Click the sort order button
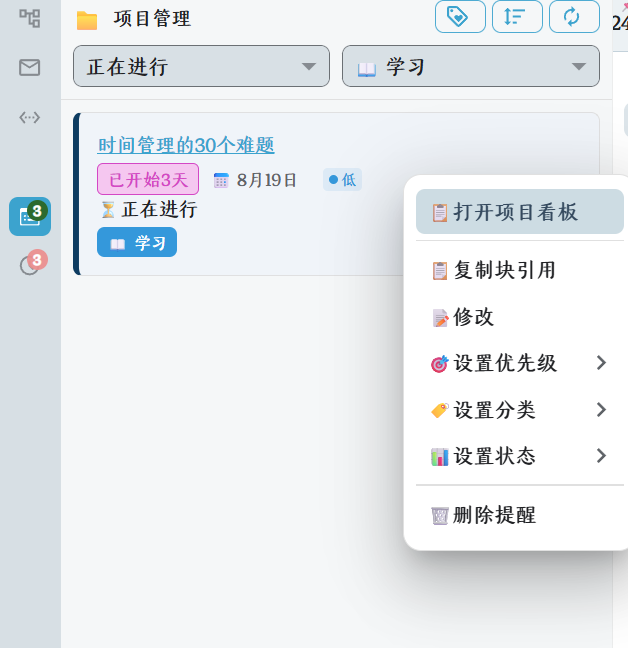This screenshot has height=648, width=628. click(x=517, y=17)
